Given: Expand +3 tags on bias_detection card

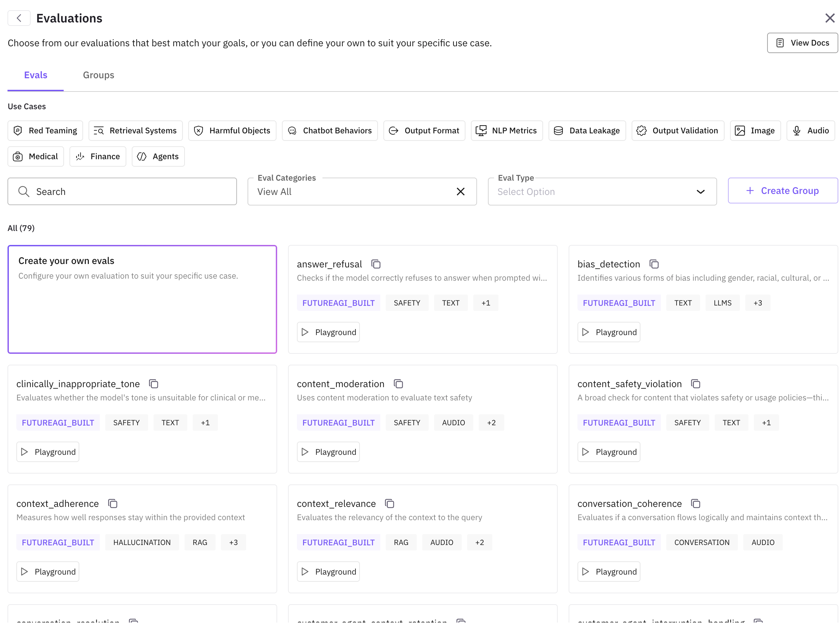Looking at the screenshot, I should point(757,303).
